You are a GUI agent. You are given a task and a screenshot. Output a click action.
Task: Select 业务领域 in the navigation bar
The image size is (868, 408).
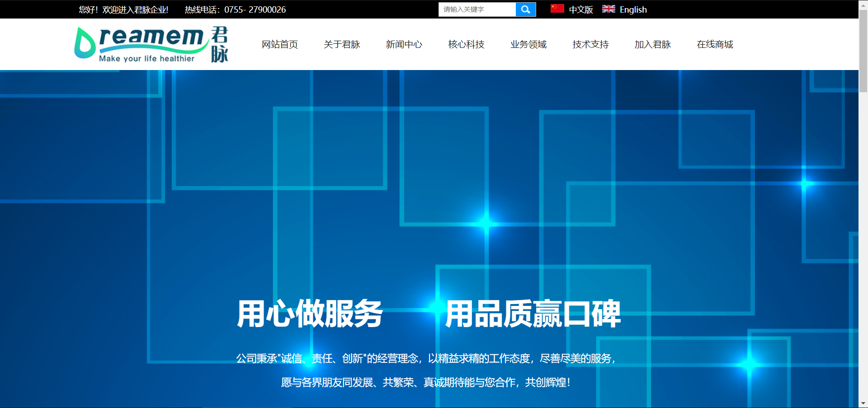click(x=528, y=44)
